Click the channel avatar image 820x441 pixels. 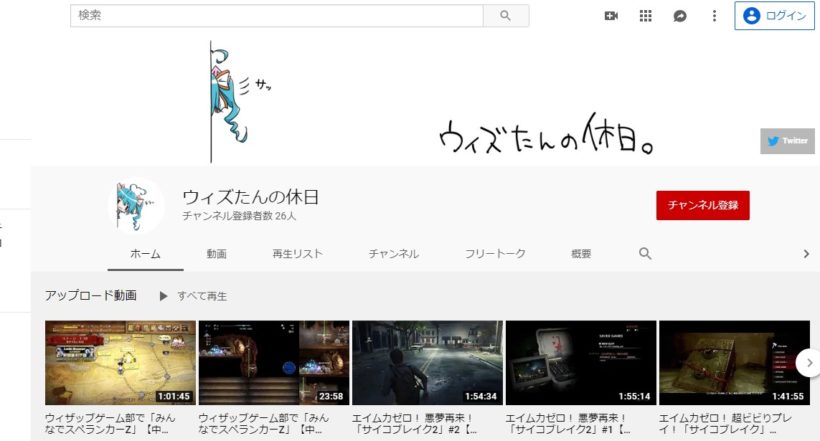(135, 205)
